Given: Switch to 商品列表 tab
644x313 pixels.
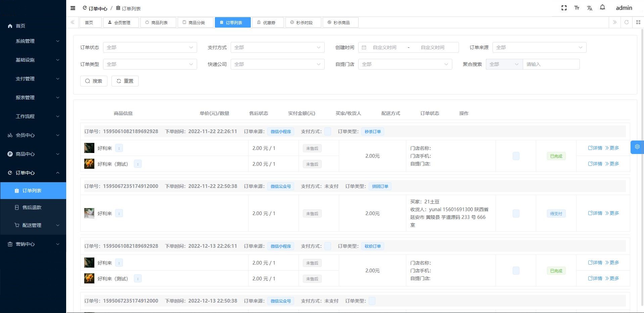Looking at the screenshot, I should point(158,23).
